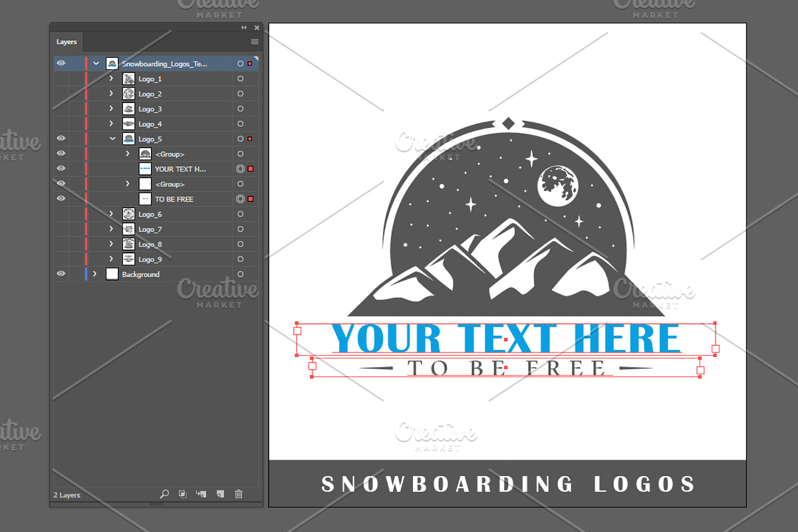Click the Locate Object magnifier icon
Viewport: 798px width, 532px height.
(x=165, y=494)
